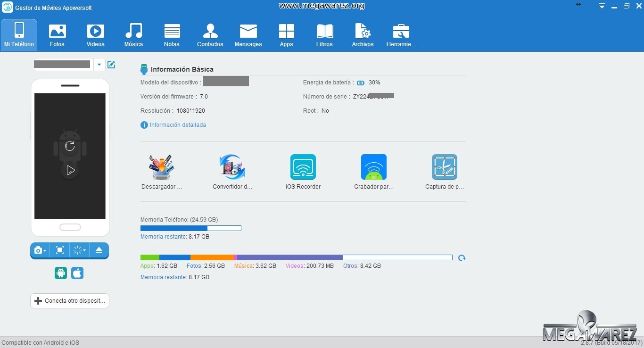
Task: Launch the Grabador par... Android recorder tool
Action: click(374, 172)
